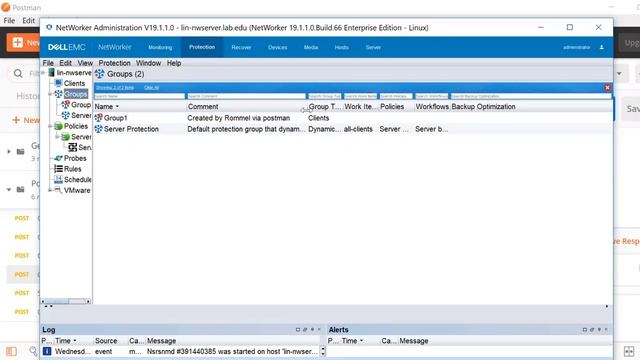This screenshot has height=360, width=640.
Task: Select the 'all-clients' work item cell
Action: pos(358,129)
